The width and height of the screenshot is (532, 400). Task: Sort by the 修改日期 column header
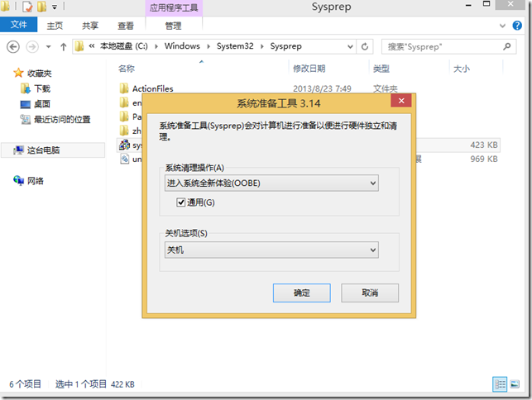point(309,69)
